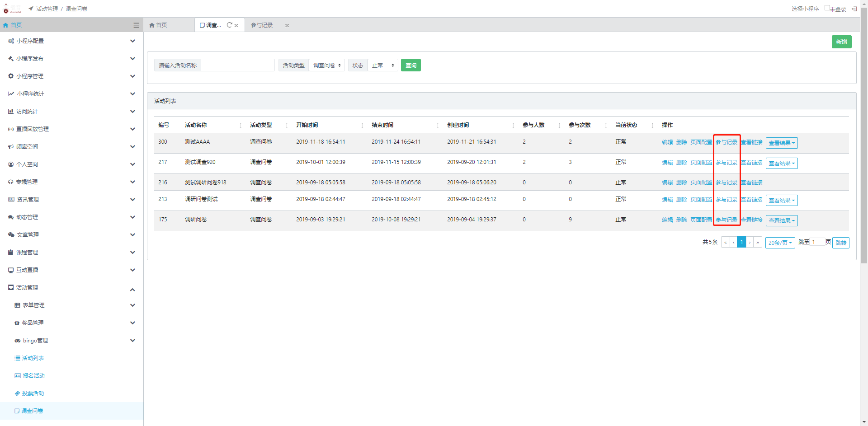Toggle sort on 参与人数 column
The image size is (868, 426).
click(x=559, y=126)
